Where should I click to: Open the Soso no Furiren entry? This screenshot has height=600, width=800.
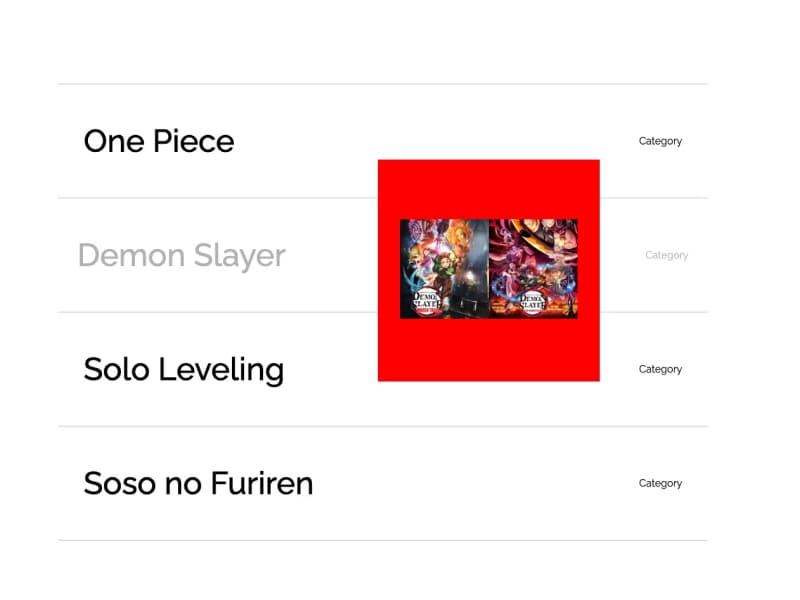[x=198, y=484]
